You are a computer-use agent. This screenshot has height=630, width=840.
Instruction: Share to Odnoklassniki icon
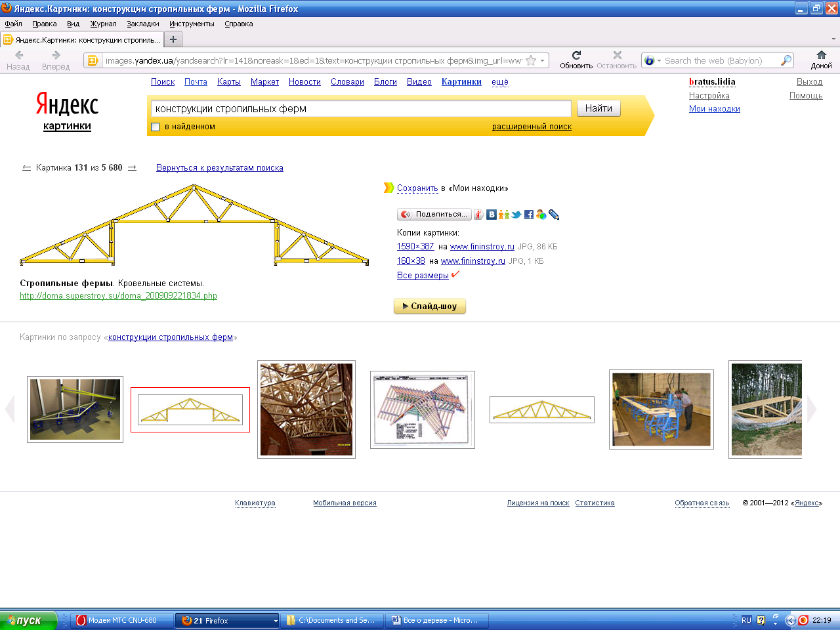(x=503, y=215)
